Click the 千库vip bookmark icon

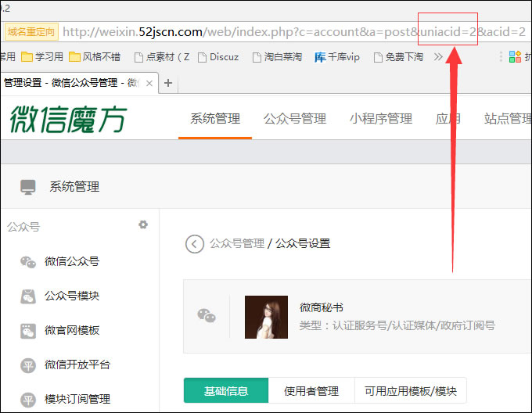[x=320, y=57]
